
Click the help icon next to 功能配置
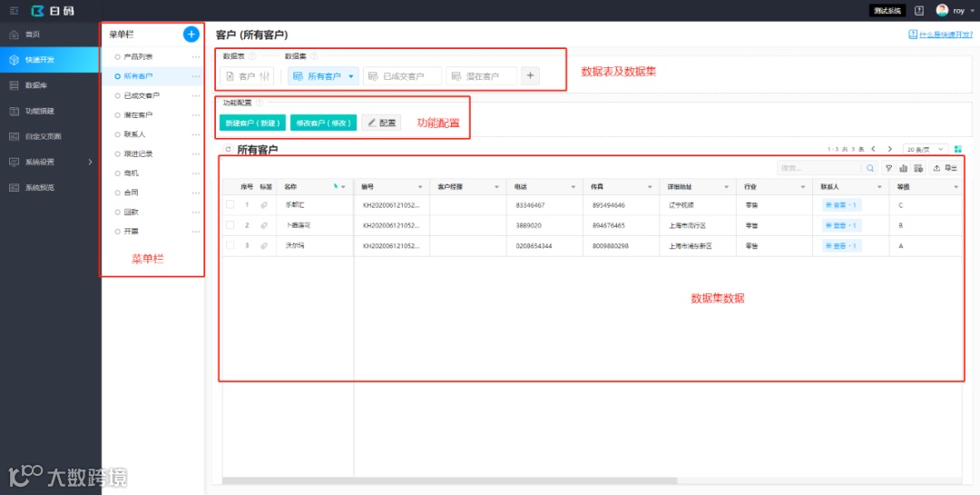tap(260, 103)
